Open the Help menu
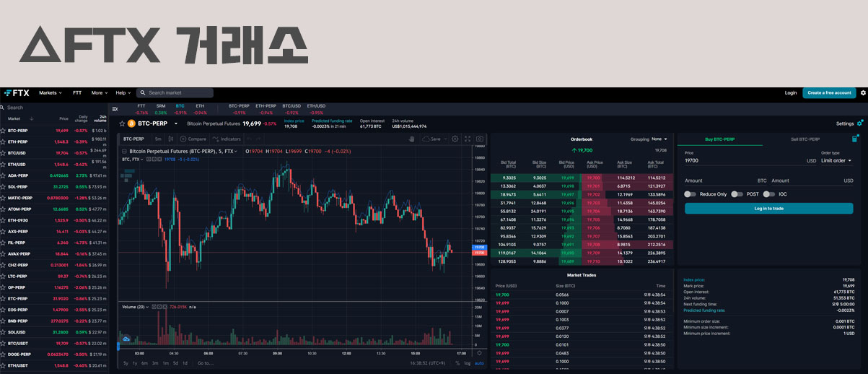 coord(124,92)
